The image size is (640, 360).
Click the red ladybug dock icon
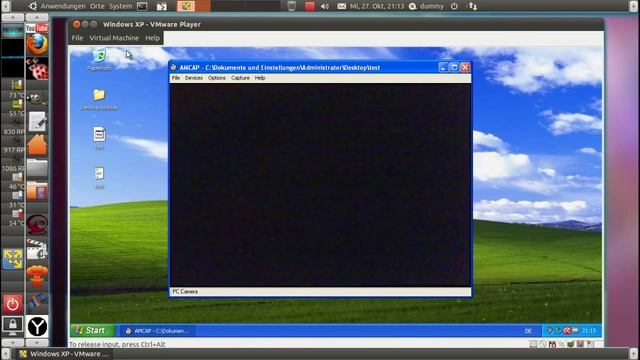[37, 68]
